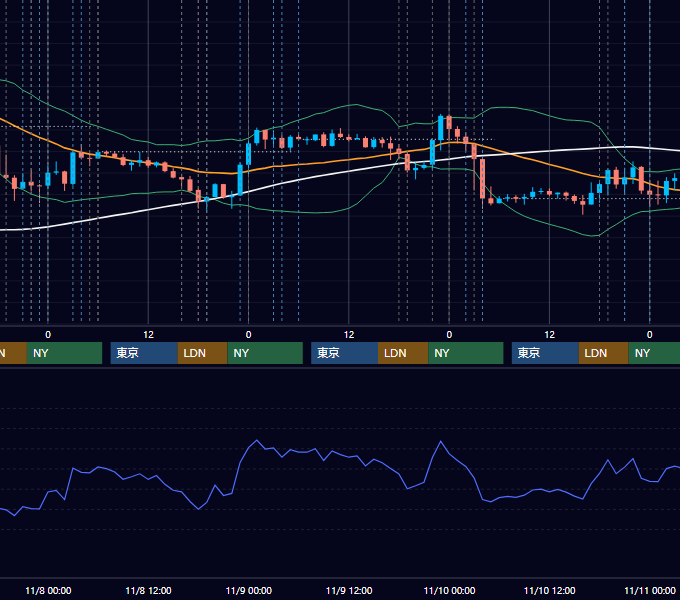Image resolution: width=680 pixels, height=600 pixels.
Task: Click the hour label 0 above 11/9 00:00
Action: click(248, 335)
